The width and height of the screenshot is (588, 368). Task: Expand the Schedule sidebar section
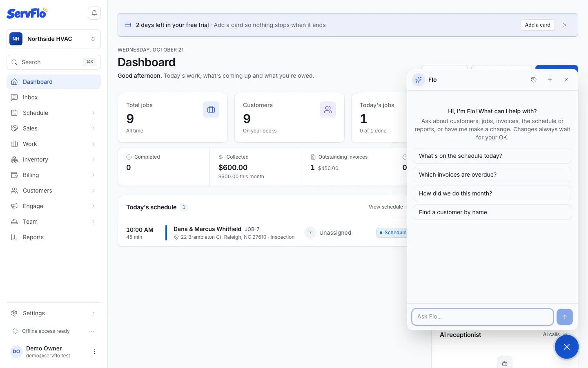coord(53,113)
